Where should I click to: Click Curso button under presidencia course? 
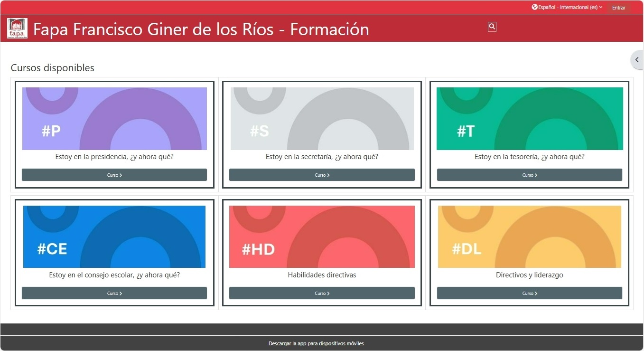[x=114, y=175]
